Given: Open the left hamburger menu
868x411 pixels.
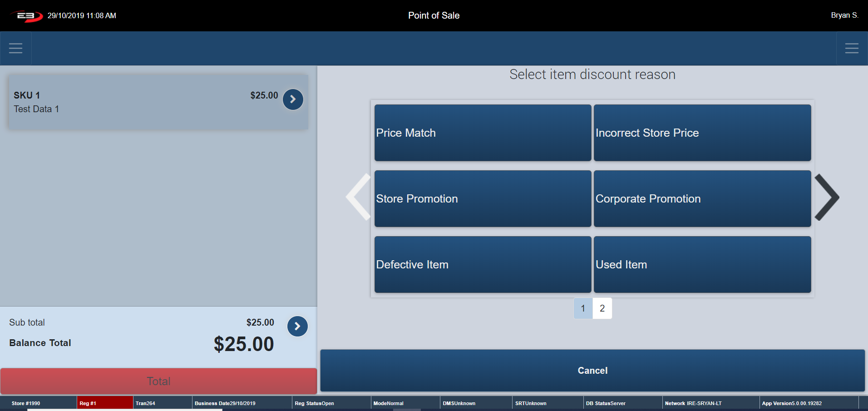Looking at the screenshot, I should coord(15,48).
